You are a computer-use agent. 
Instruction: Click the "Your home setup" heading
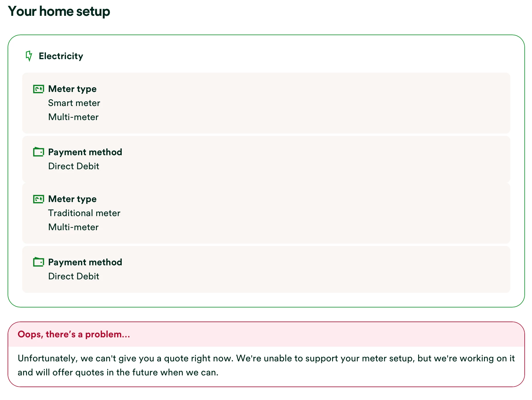(59, 11)
